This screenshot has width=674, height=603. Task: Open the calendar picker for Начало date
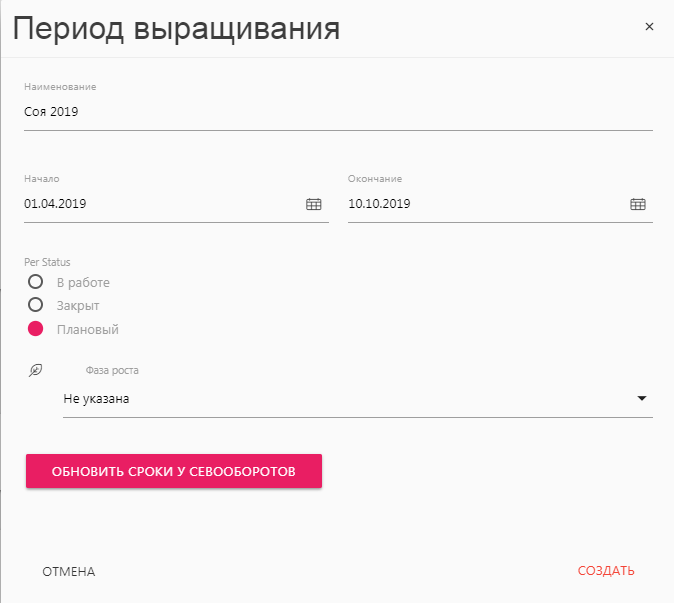coord(313,204)
